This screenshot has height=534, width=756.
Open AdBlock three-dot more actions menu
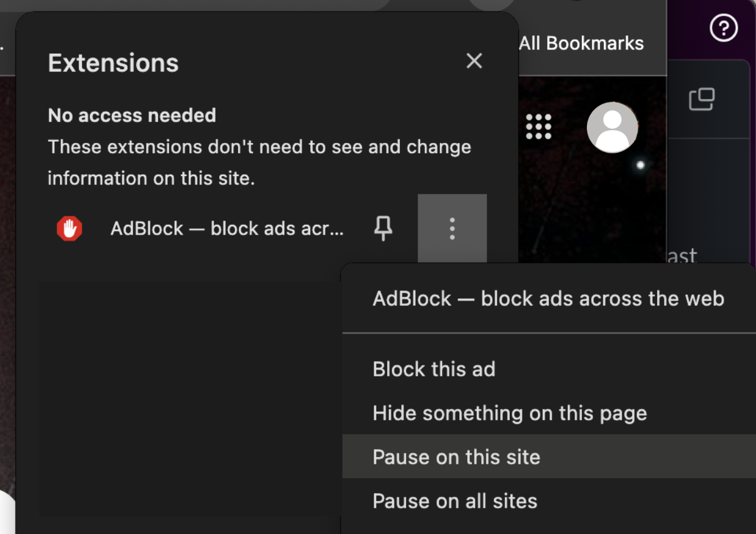pyautogui.click(x=452, y=229)
